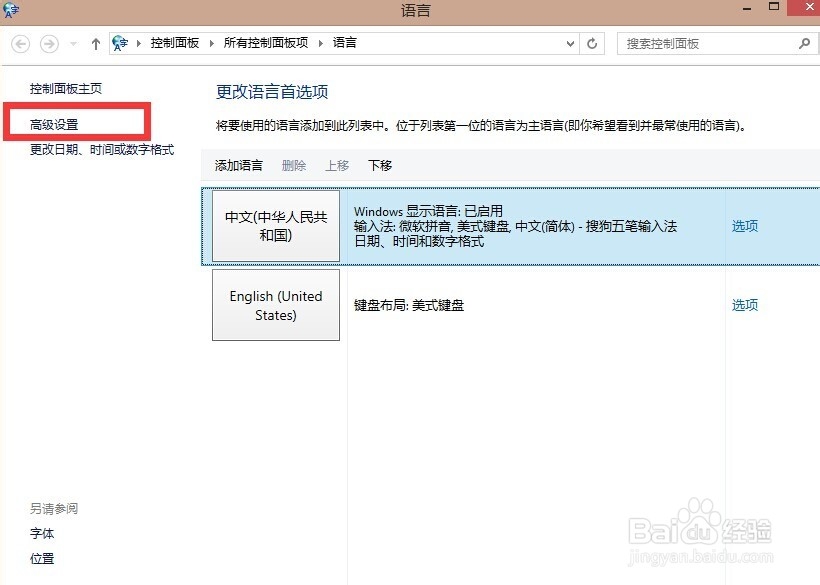This screenshot has width=820, height=585.
Task: Click the search magnifier icon
Action: [803, 43]
